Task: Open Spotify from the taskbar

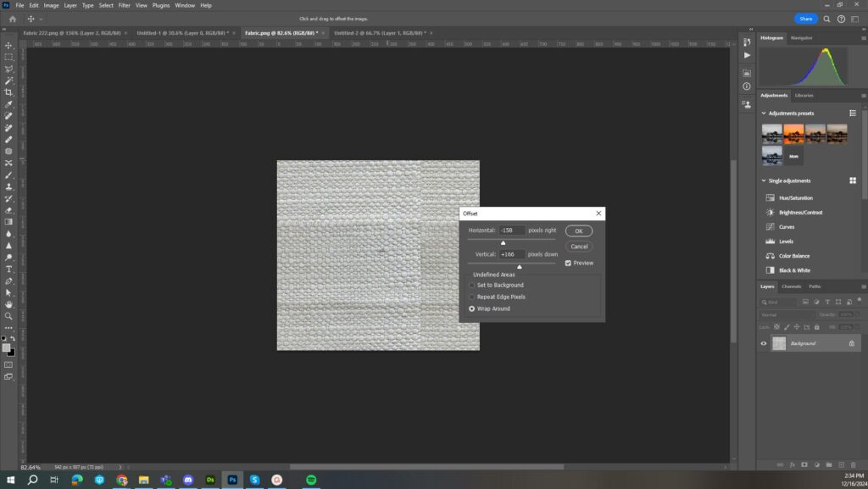Action: [x=311, y=480]
